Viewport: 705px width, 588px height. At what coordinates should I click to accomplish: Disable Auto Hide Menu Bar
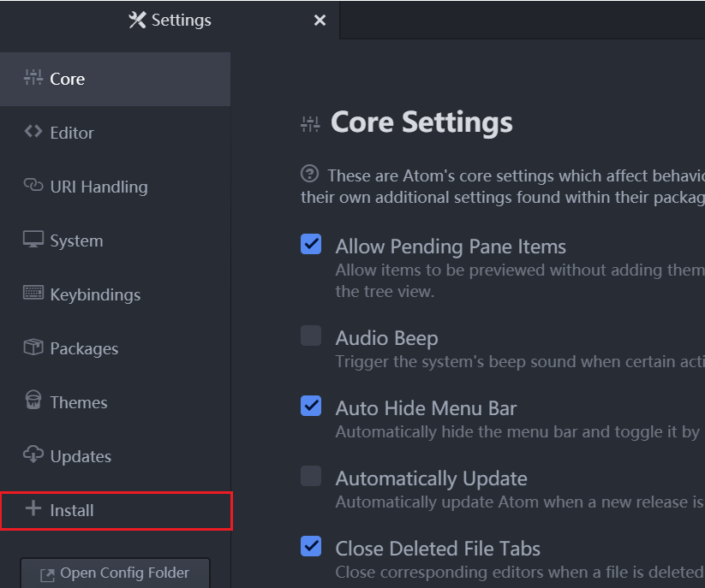coord(311,406)
